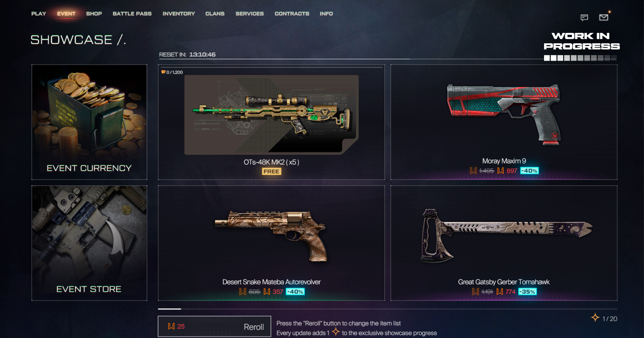This screenshot has height=338, width=644.
Task: Open the EVENT STORE tile
Action: pyautogui.click(x=89, y=243)
